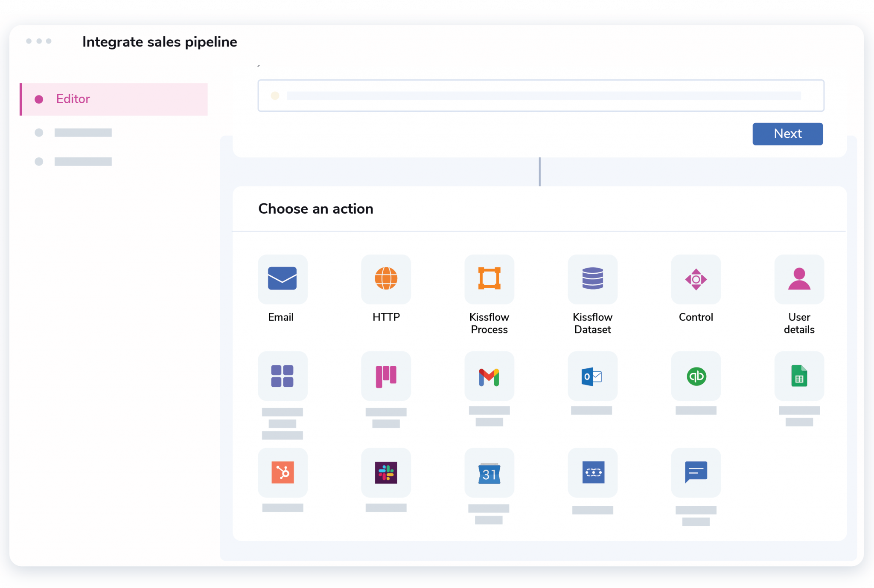Select the Monday.com integration icon
The width and height of the screenshot is (874, 588).
386,376
